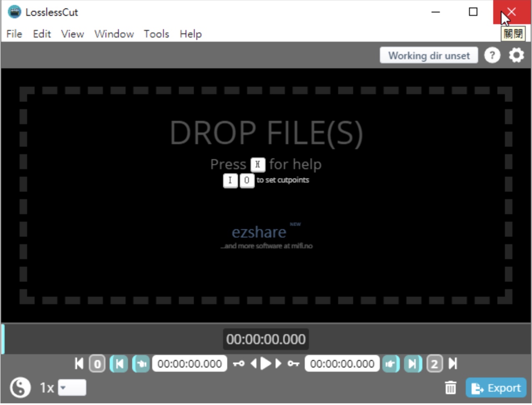Seek to previous keyframe icon
Image resolution: width=532 pixels, height=405 pixels.
238,364
